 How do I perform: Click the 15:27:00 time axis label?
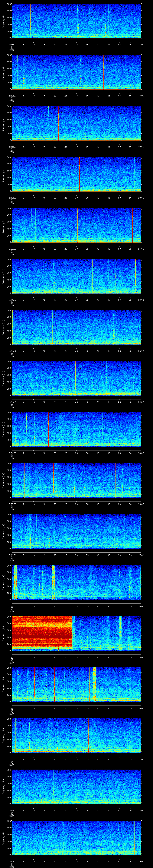click(12, 606)
